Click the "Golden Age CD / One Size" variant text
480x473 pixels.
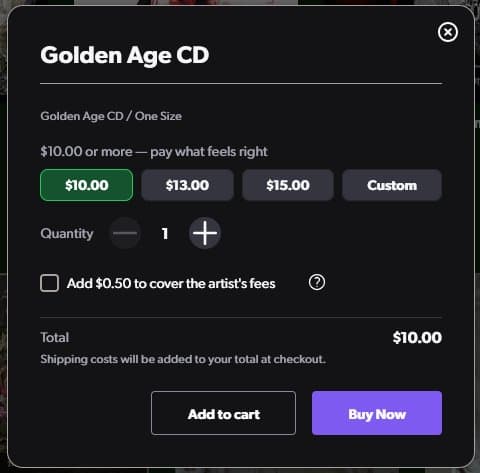tap(111, 116)
